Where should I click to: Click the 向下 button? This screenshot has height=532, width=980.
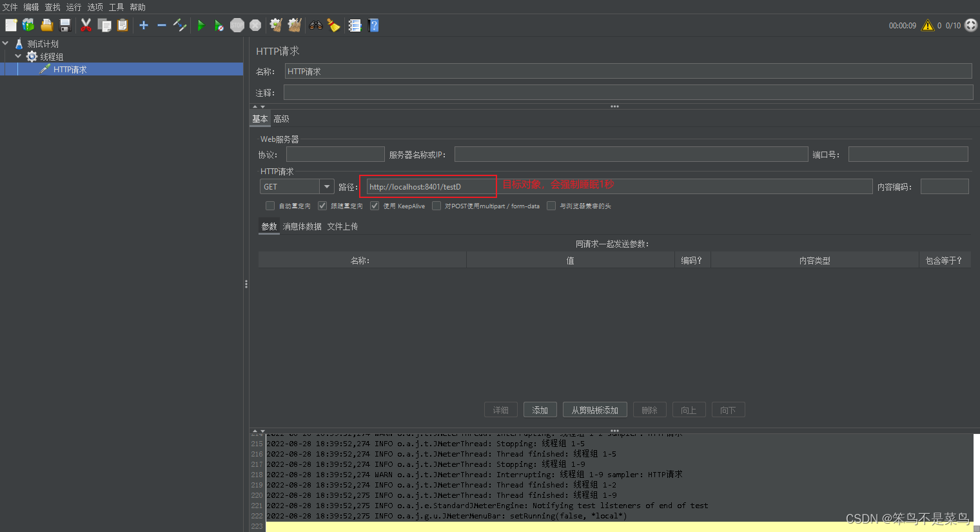coord(729,410)
